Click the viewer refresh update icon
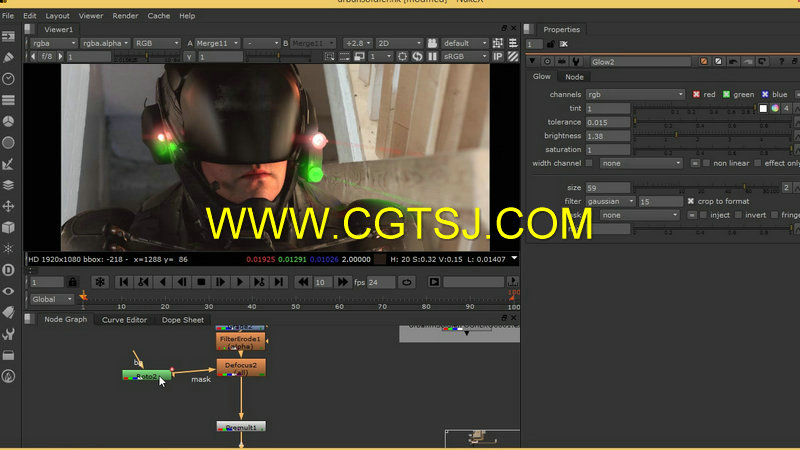The image size is (800, 450). [x=417, y=56]
